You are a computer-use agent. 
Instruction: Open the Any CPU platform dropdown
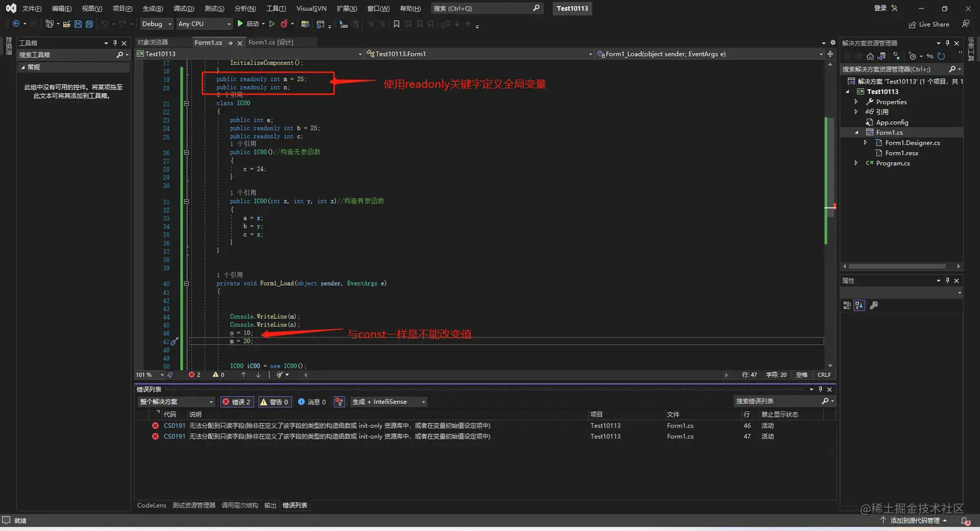(x=204, y=24)
